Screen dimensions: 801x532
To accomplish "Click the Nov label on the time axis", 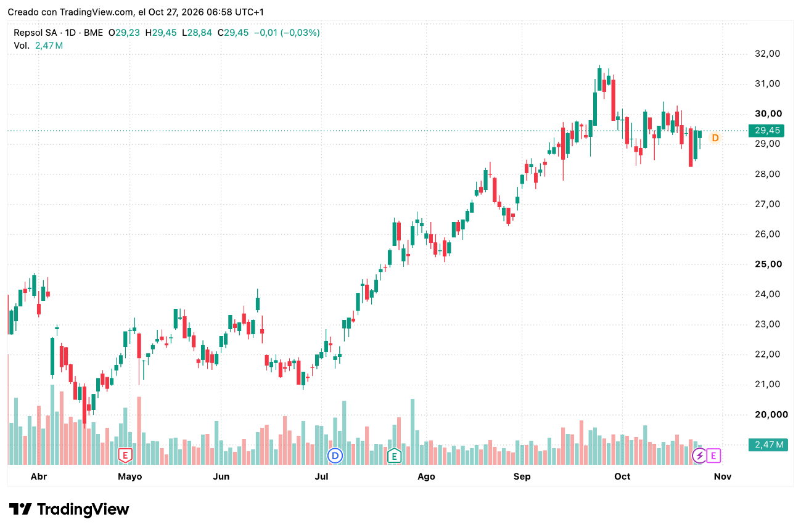I will (x=723, y=477).
